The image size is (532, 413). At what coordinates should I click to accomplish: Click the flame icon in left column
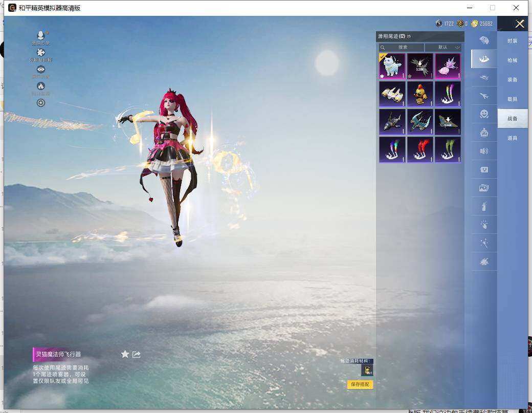click(41, 86)
